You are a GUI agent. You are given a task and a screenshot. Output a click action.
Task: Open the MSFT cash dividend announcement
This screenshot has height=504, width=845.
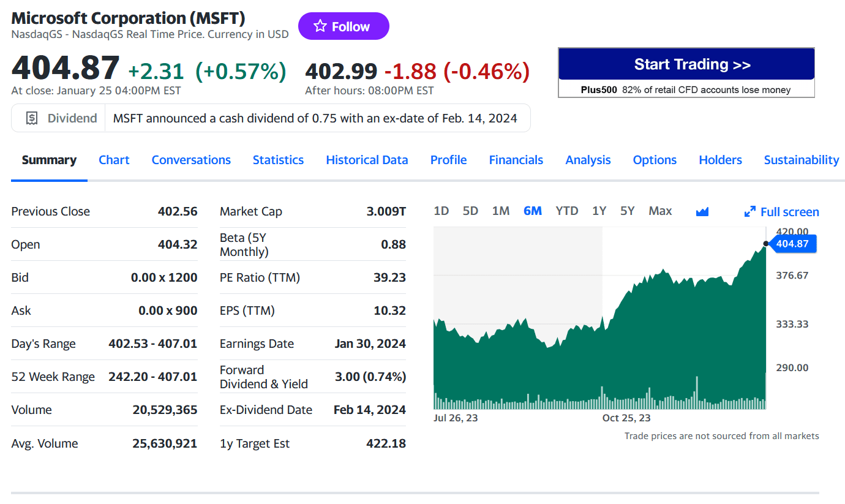point(315,118)
